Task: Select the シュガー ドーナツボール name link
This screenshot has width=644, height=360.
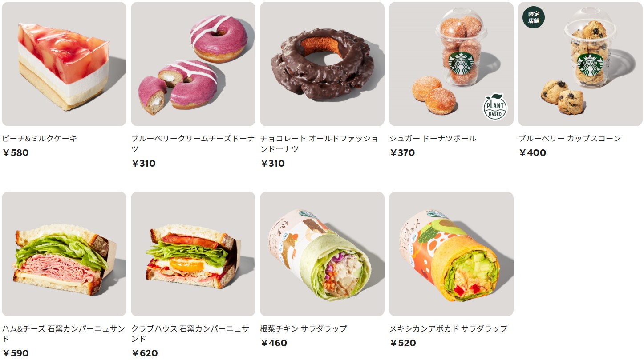Action: point(433,139)
